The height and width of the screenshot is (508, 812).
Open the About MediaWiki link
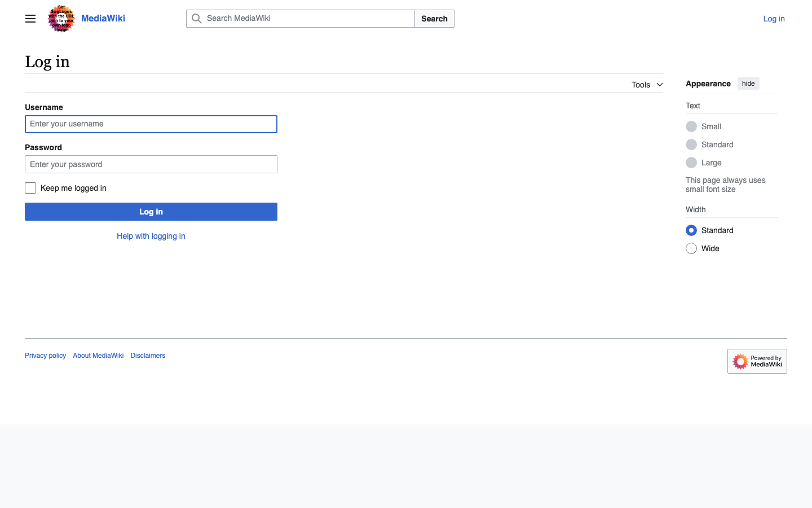click(x=98, y=356)
